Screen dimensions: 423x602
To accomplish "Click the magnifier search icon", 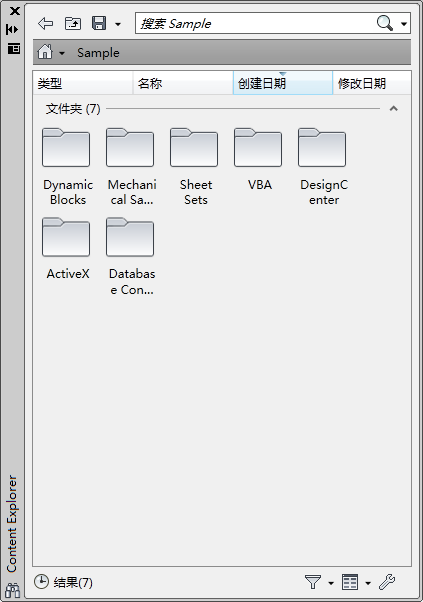I will (385, 23).
